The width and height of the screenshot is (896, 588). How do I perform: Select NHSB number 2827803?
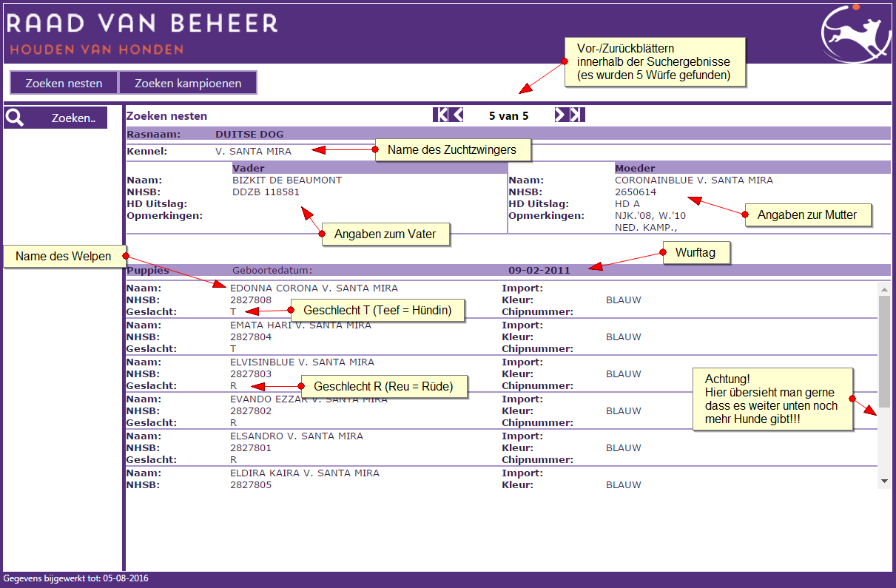[251, 374]
